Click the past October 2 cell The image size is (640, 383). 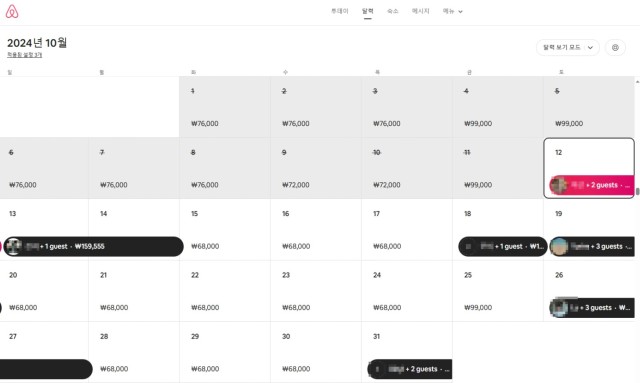[316, 107]
